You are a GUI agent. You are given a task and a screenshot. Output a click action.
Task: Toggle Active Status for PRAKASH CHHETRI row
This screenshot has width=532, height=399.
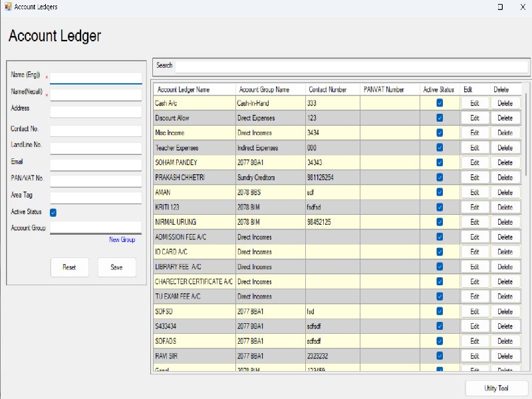(440, 178)
